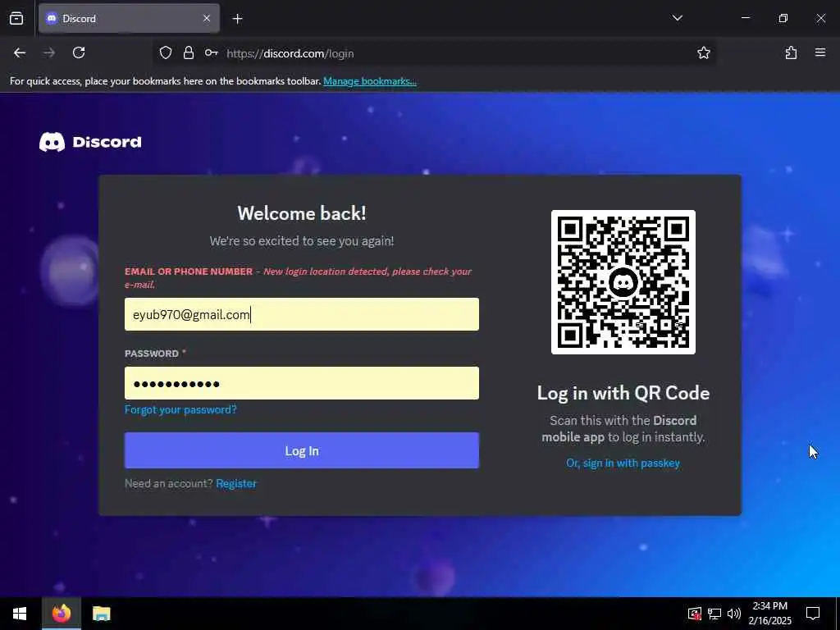
Task: Go forward with the forward arrow
Action: pos(49,52)
